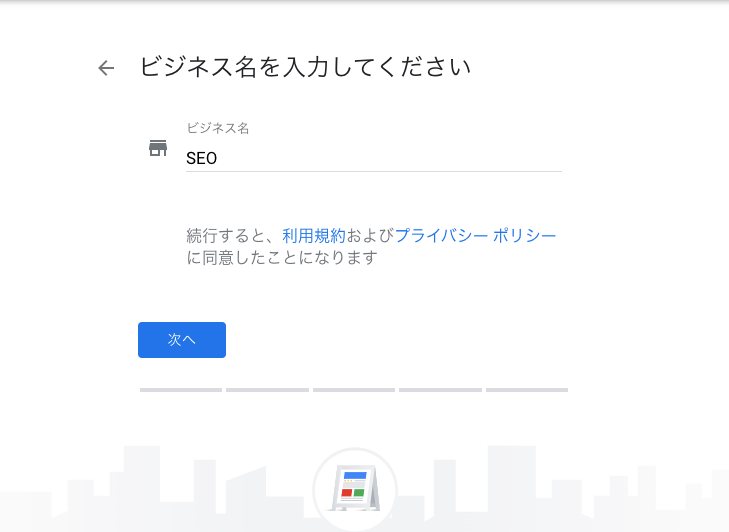Open the 利用規約 link
This screenshot has width=729, height=532.
point(314,236)
